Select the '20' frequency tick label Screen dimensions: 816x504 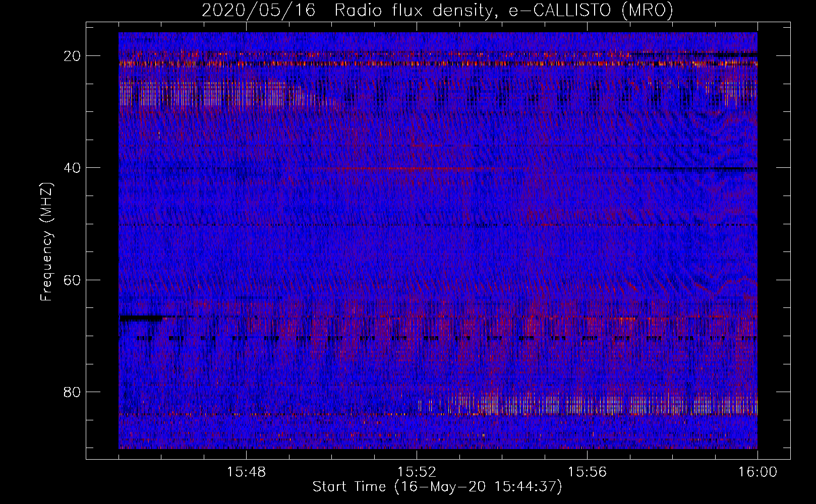72,55
